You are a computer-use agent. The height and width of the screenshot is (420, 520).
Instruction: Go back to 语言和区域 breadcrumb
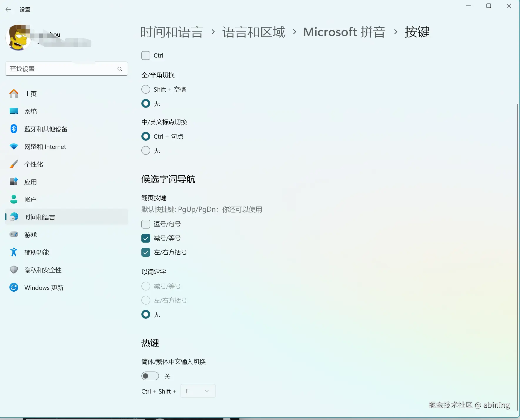pos(254,32)
